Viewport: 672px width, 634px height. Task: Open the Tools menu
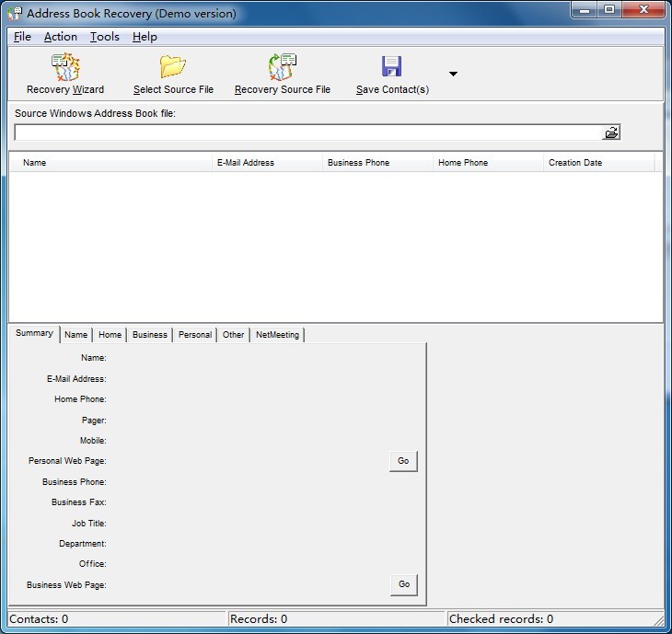[105, 37]
